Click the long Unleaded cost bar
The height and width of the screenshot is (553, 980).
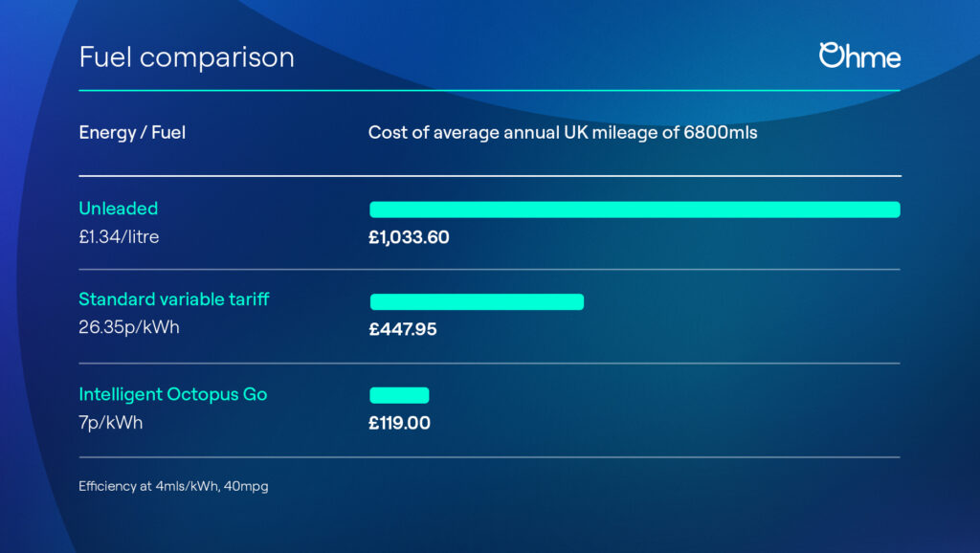point(635,210)
